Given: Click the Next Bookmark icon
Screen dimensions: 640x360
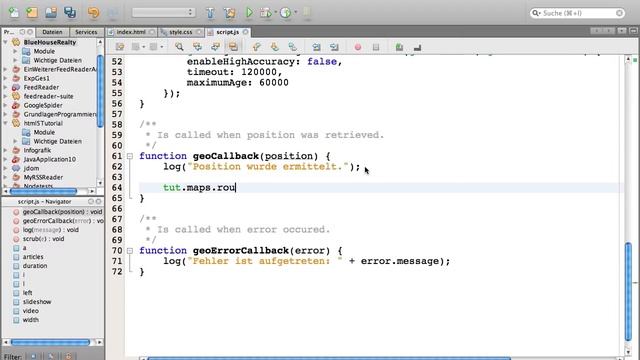Looking at the screenshot, I should click(274, 47).
